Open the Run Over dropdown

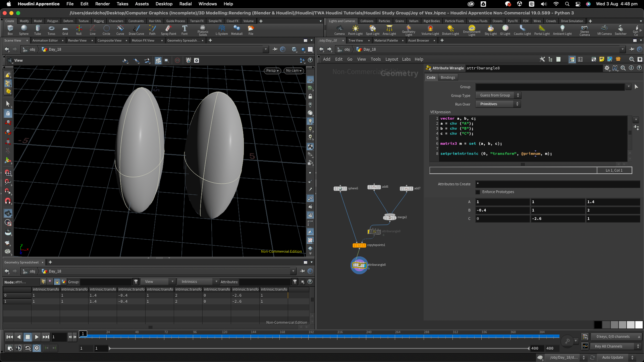point(498,104)
